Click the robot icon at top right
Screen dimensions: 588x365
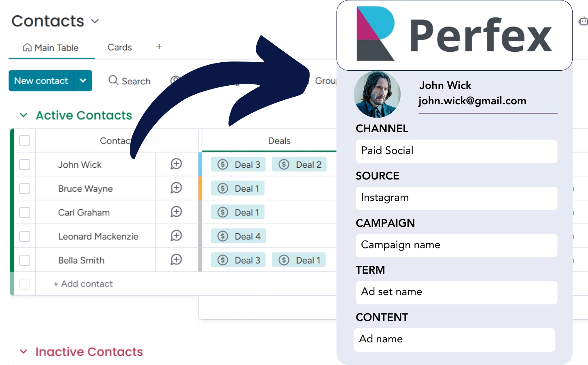click(583, 21)
